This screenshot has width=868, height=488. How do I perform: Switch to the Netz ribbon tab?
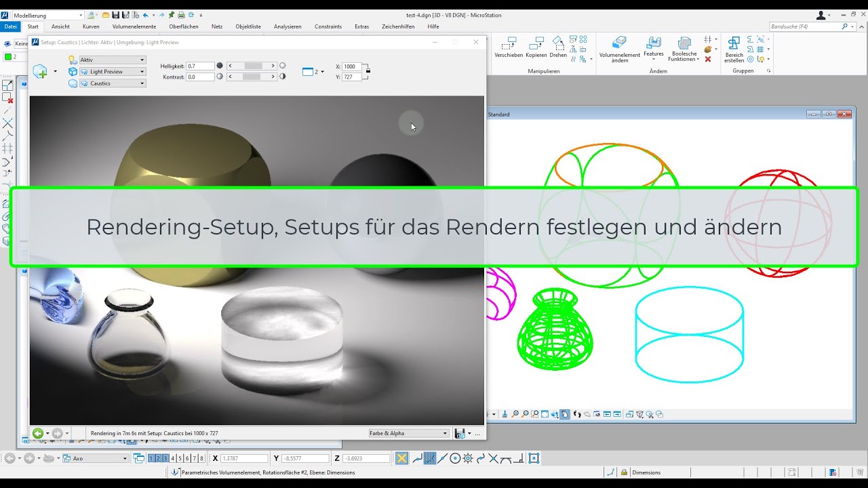click(217, 26)
